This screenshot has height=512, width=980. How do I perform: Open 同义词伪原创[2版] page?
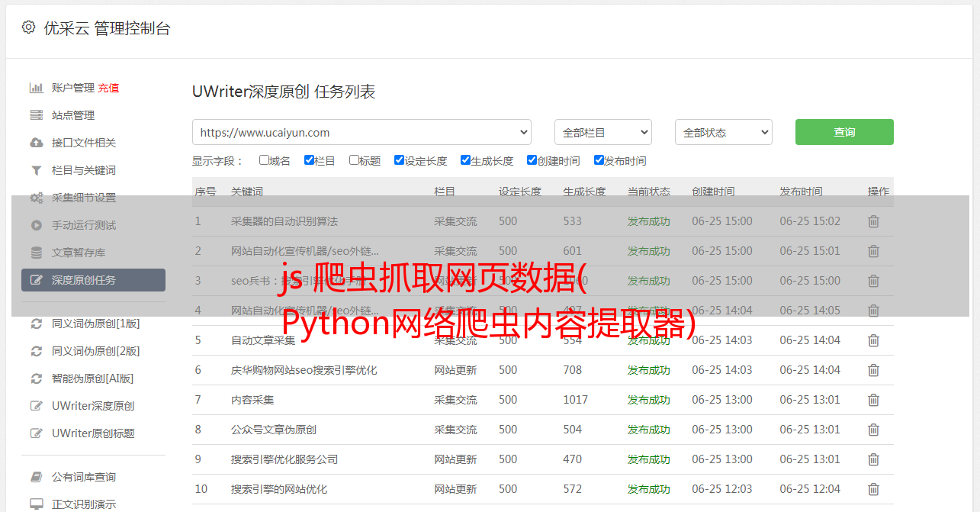pyautogui.click(x=95, y=351)
